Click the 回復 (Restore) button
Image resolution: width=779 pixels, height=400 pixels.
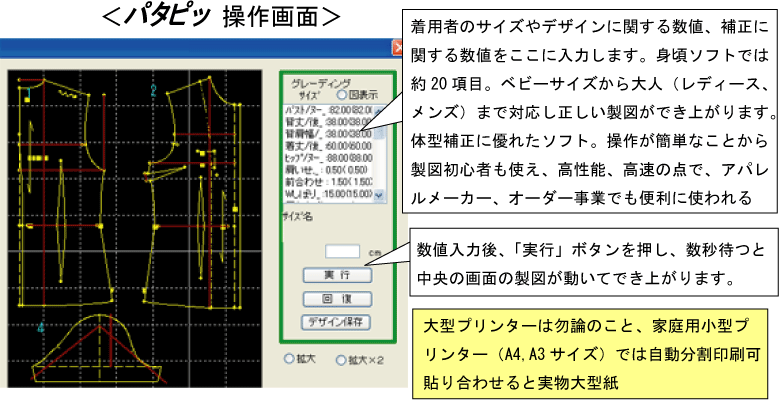coord(337,299)
